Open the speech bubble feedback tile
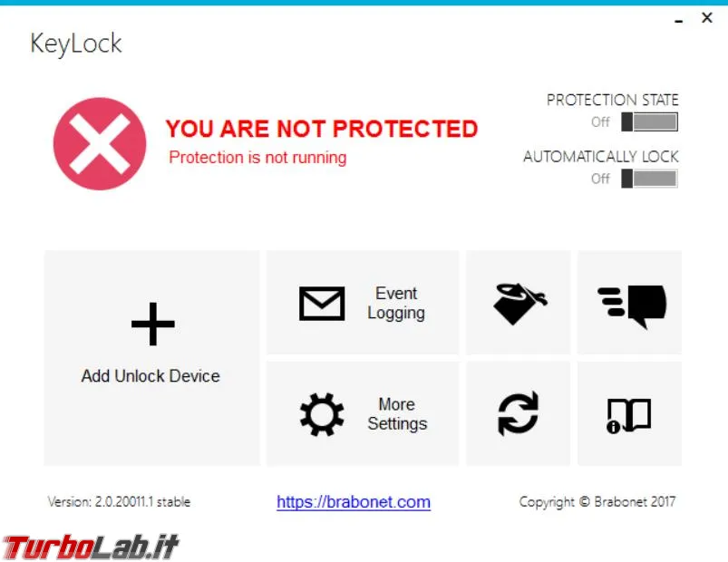Image resolution: width=728 pixels, height=562 pixels. (x=629, y=303)
